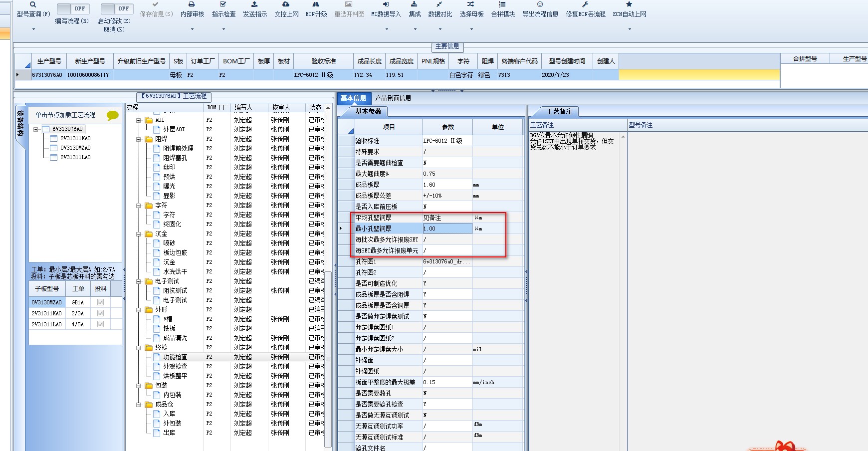This screenshot has width=868, height=451.
Task: Click the 沉金 folder icon in process tree
Action: [149, 234]
